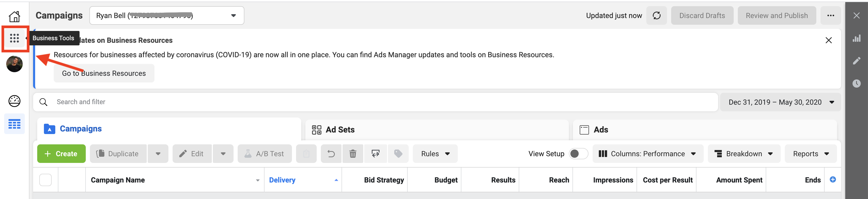Image resolution: width=868 pixels, height=199 pixels.
Task: Expand the date range Dec 31, 2019 dropdown
Action: (x=780, y=102)
